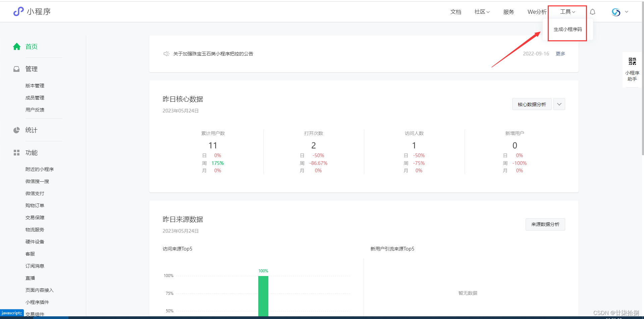Open 小程序插件 in the sidebar
This screenshot has width=644, height=319.
37,302
